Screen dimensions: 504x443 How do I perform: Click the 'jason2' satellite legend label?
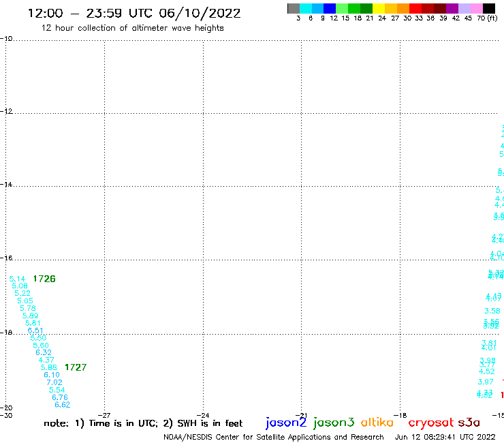(286, 423)
